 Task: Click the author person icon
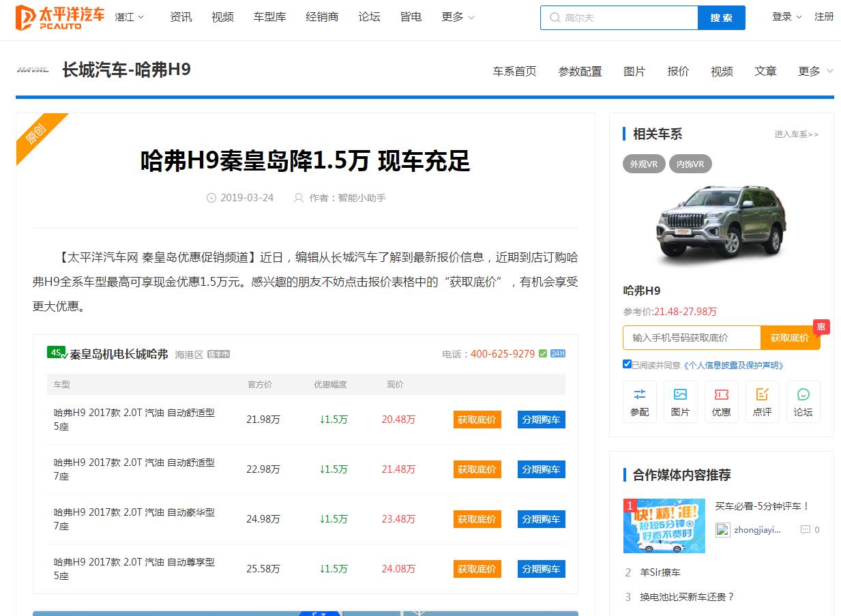pyautogui.click(x=299, y=198)
